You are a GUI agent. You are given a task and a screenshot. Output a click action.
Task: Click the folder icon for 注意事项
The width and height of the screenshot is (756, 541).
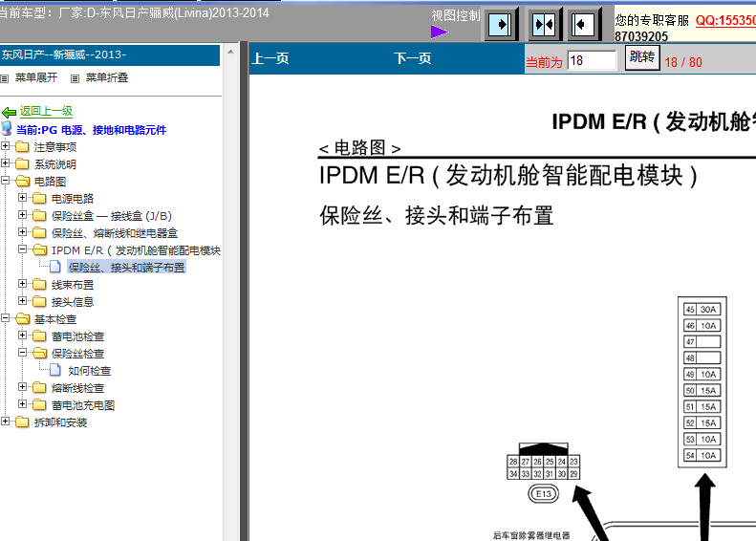click(22, 146)
